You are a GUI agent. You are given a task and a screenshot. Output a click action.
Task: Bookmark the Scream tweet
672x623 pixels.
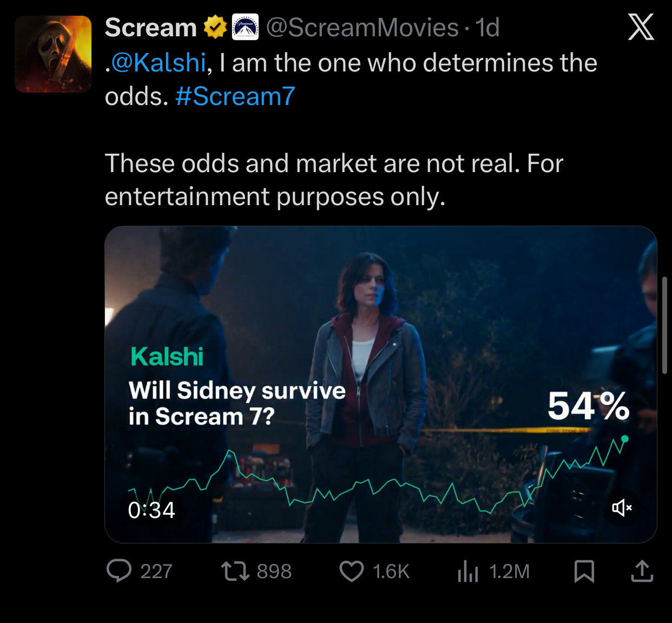(584, 571)
